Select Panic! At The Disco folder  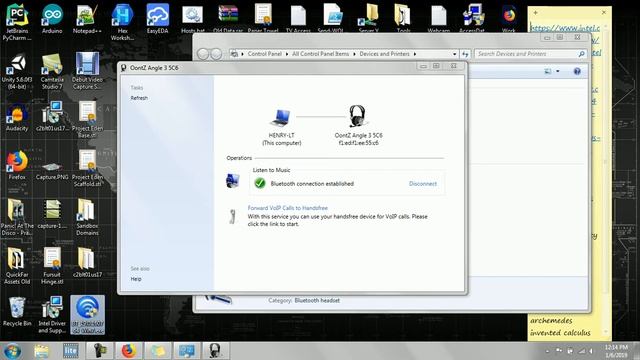coord(17,218)
